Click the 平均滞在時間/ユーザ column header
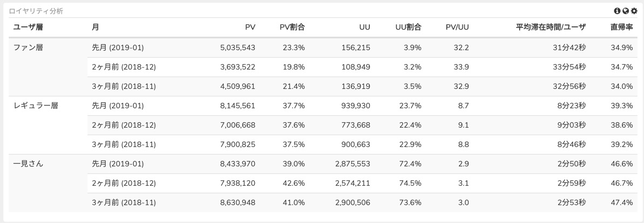 click(x=551, y=27)
